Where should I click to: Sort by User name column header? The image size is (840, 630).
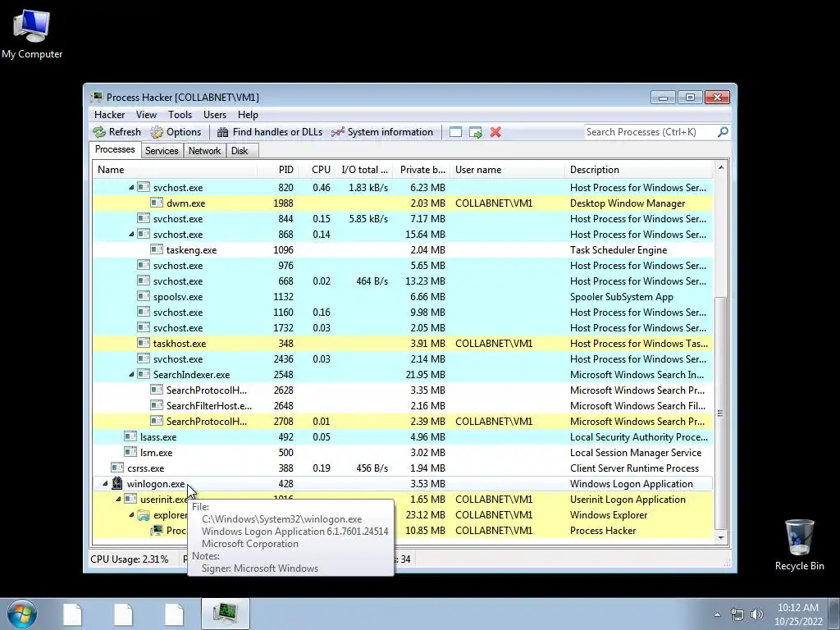[x=507, y=170]
